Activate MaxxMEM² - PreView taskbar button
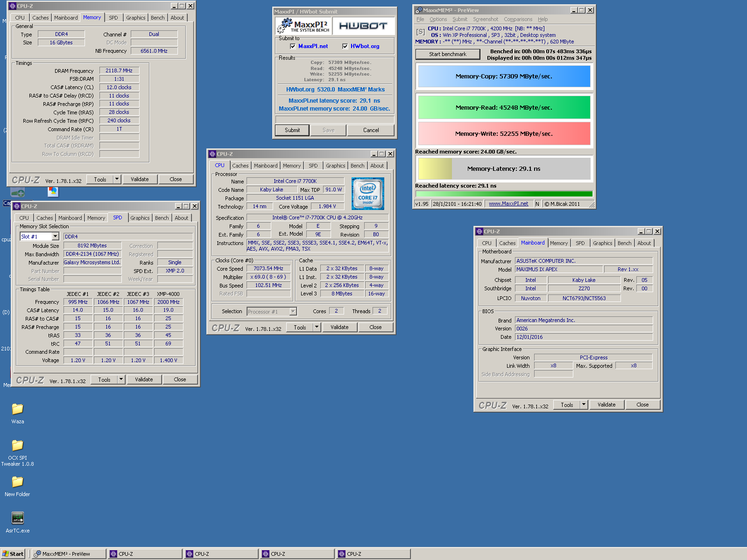747x560 pixels. [69, 554]
